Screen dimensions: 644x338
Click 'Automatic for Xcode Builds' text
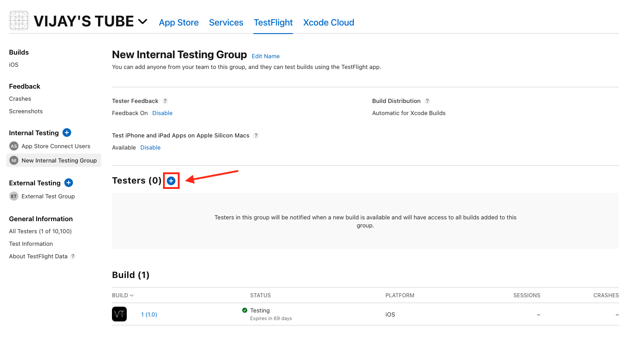(409, 113)
